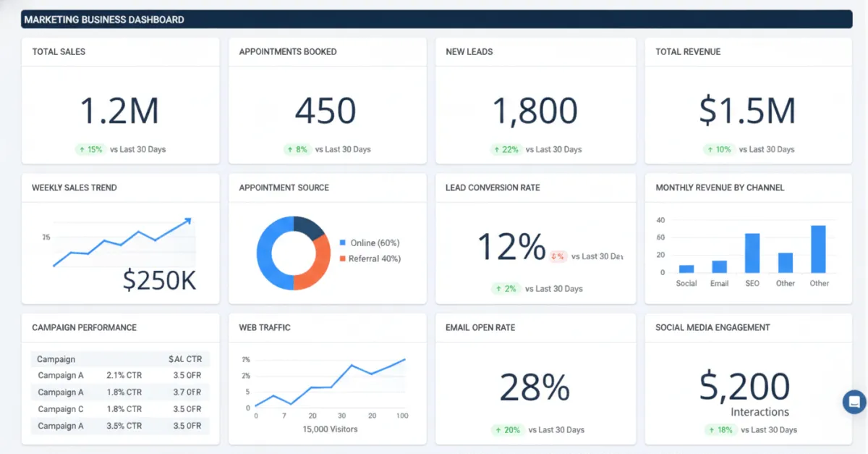Click the 22% growth badge under New Leads
This screenshot has height=454, width=868.
click(506, 149)
